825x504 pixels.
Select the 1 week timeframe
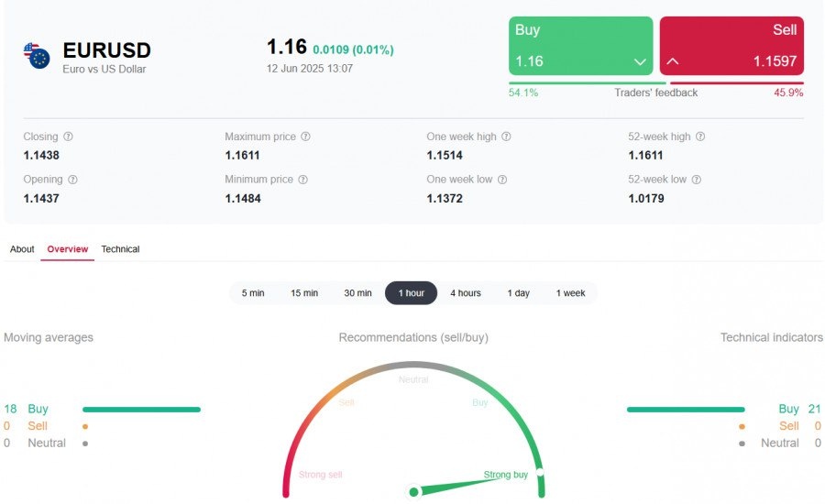coord(570,293)
